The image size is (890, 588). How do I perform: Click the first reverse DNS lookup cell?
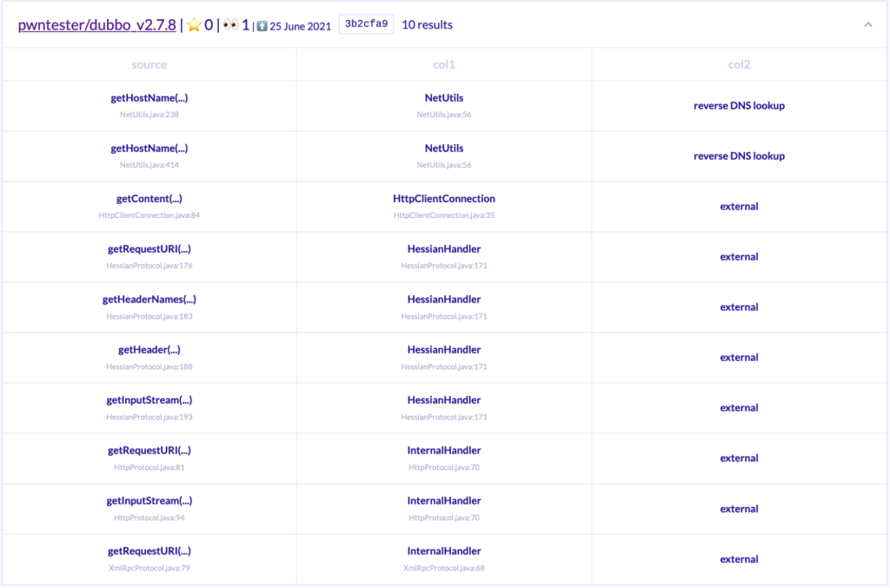[x=739, y=106]
